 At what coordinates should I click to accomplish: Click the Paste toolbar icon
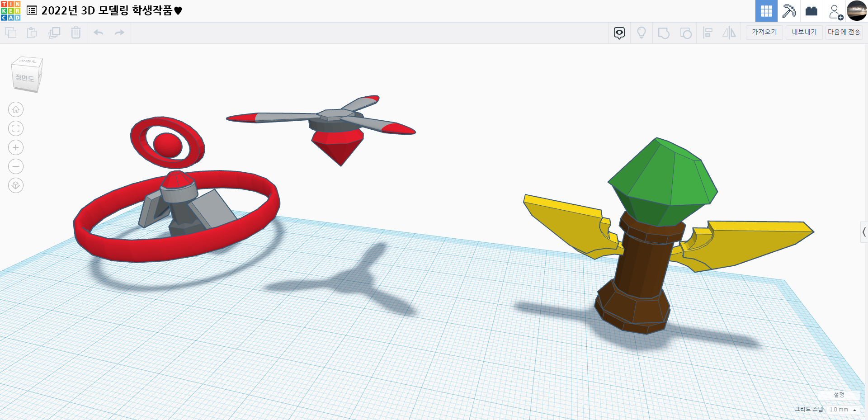click(32, 33)
